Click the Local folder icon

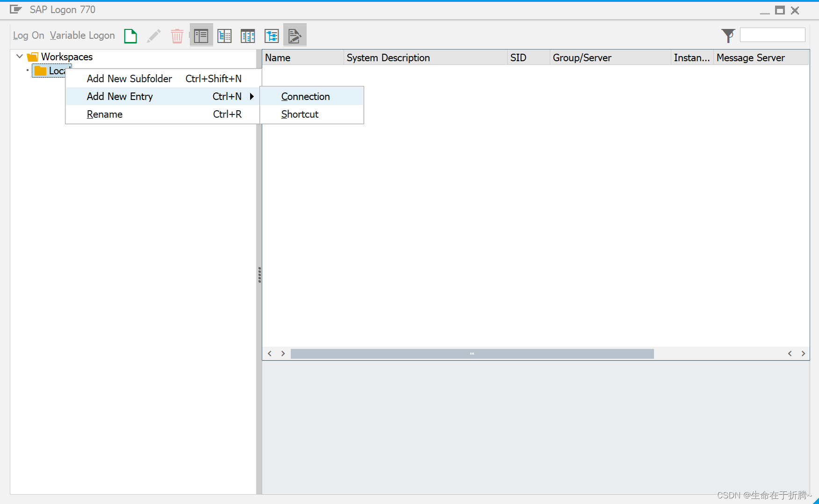41,71
